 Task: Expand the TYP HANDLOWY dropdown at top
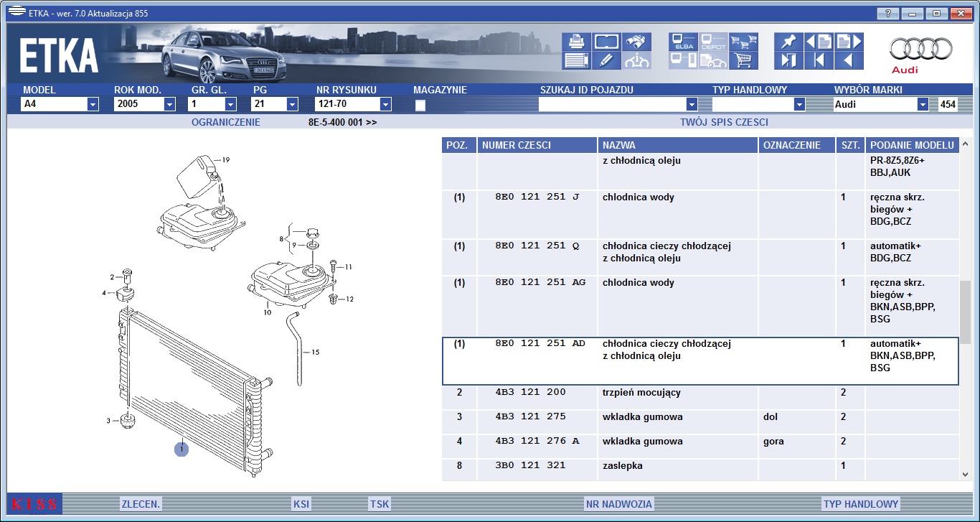click(x=758, y=104)
